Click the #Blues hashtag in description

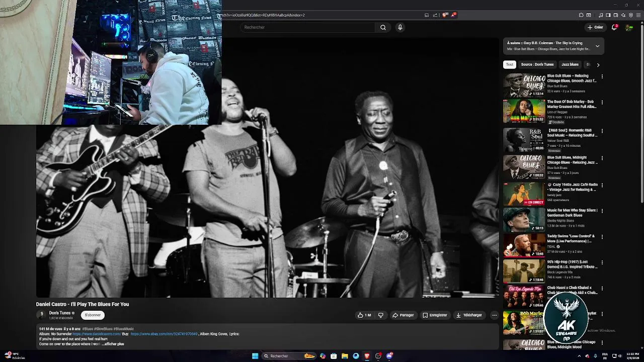[x=88, y=329]
